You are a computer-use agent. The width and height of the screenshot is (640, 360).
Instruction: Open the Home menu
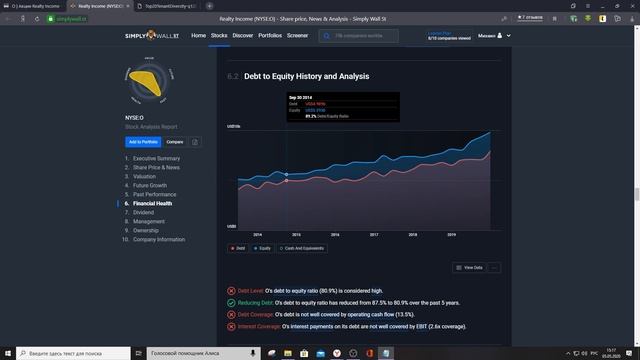(198, 36)
